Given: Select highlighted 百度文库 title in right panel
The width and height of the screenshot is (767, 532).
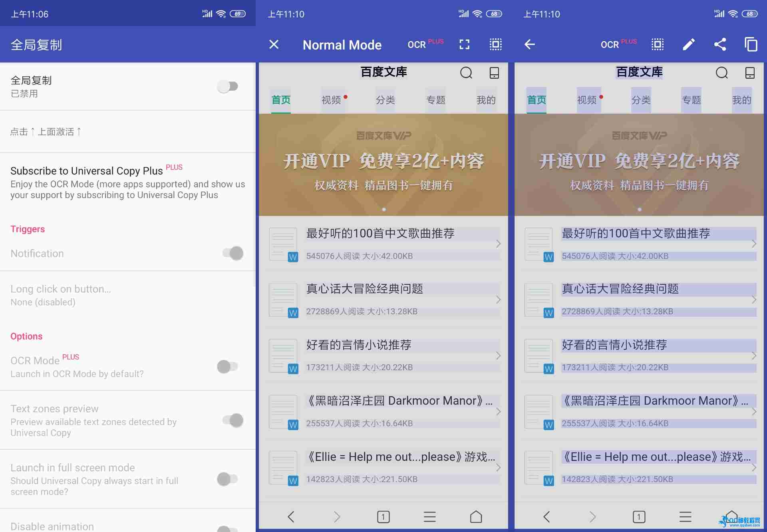Looking at the screenshot, I should click(x=639, y=72).
